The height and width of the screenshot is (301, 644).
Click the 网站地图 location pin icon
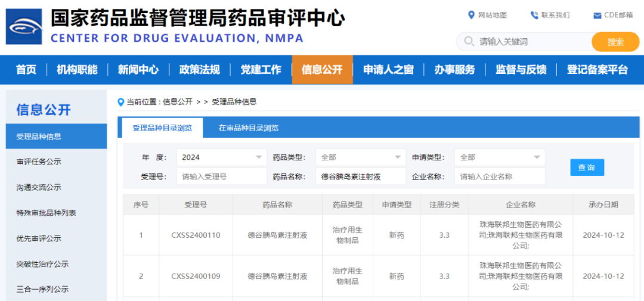(472, 15)
